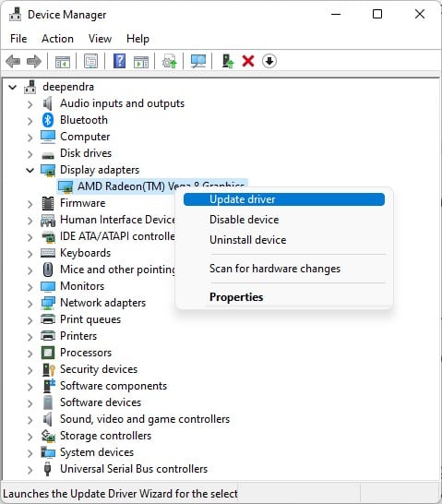Open the Help menu
This screenshot has height=504, width=442.
click(x=137, y=39)
